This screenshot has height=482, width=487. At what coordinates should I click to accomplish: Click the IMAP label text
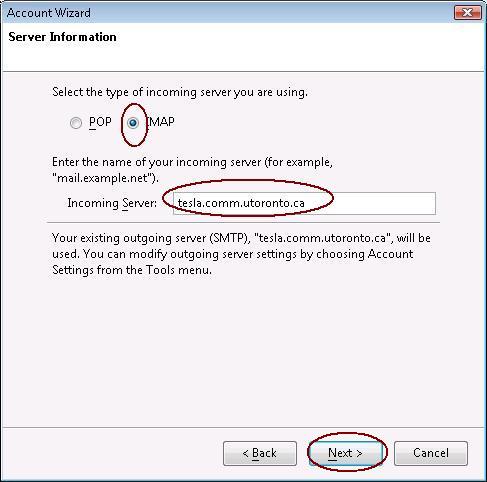click(x=161, y=122)
